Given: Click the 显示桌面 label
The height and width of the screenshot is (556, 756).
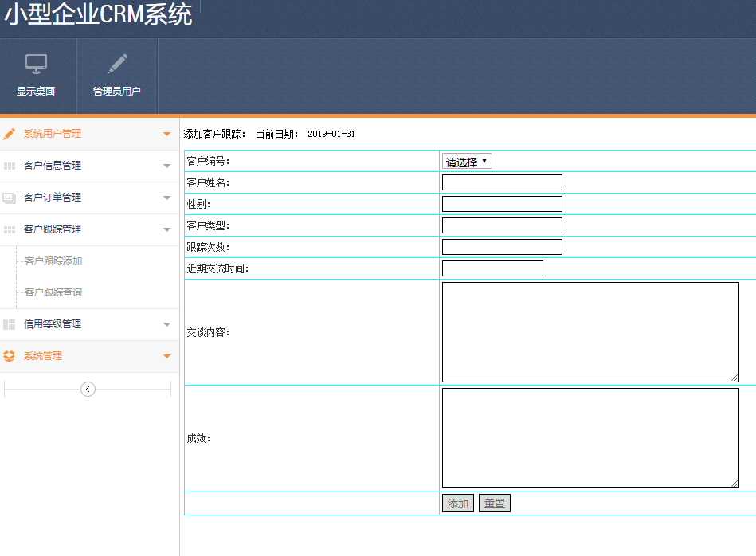Looking at the screenshot, I should click(36, 91).
